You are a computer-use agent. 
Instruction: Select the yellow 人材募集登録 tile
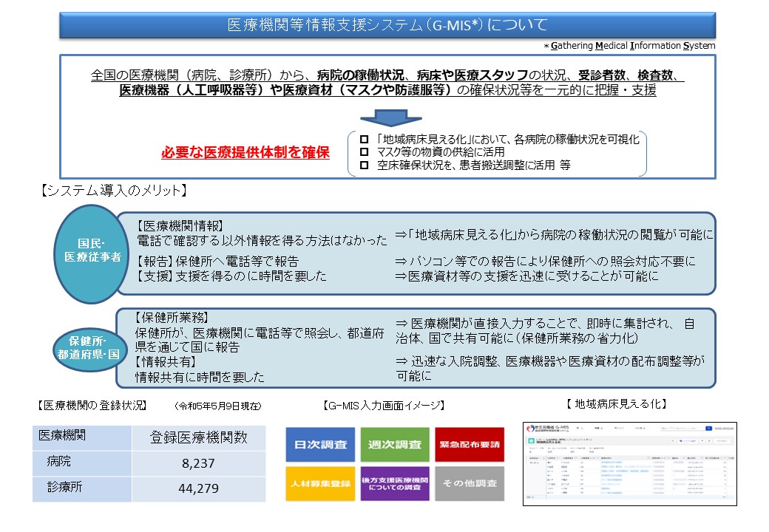319,484
